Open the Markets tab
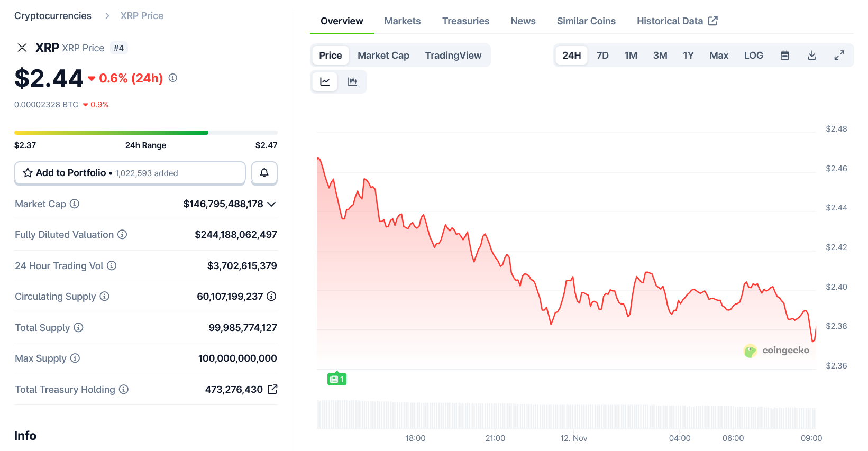868x451 pixels. [403, 21]
